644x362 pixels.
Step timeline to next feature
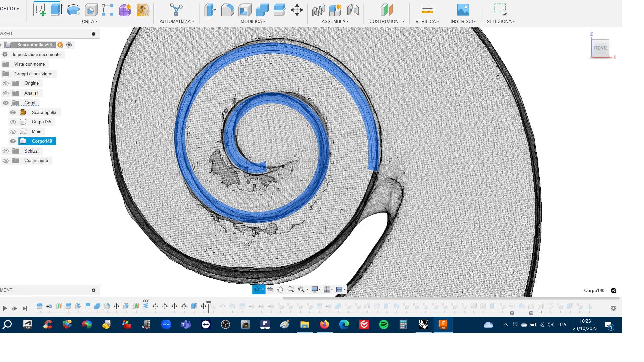(x=15, y=308)
